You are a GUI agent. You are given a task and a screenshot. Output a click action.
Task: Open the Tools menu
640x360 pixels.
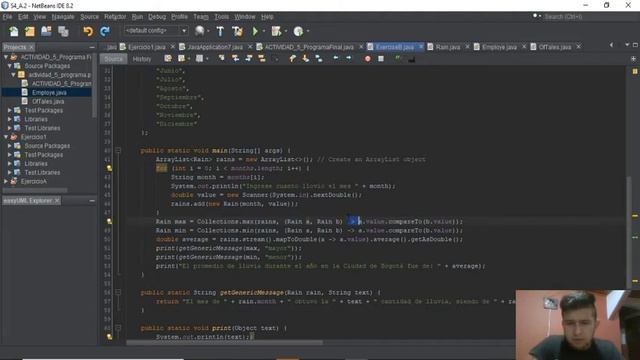point(222,17)
